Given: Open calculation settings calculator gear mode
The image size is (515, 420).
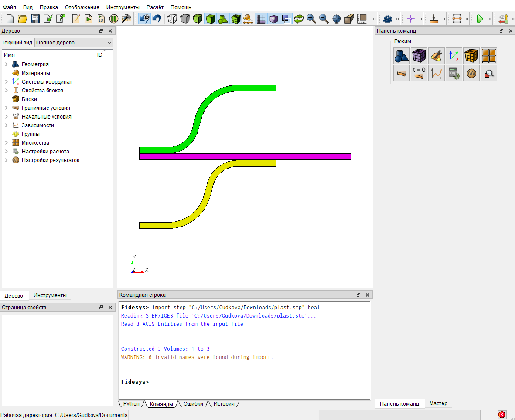Looking at the screenshot, I should coord(454,73).
